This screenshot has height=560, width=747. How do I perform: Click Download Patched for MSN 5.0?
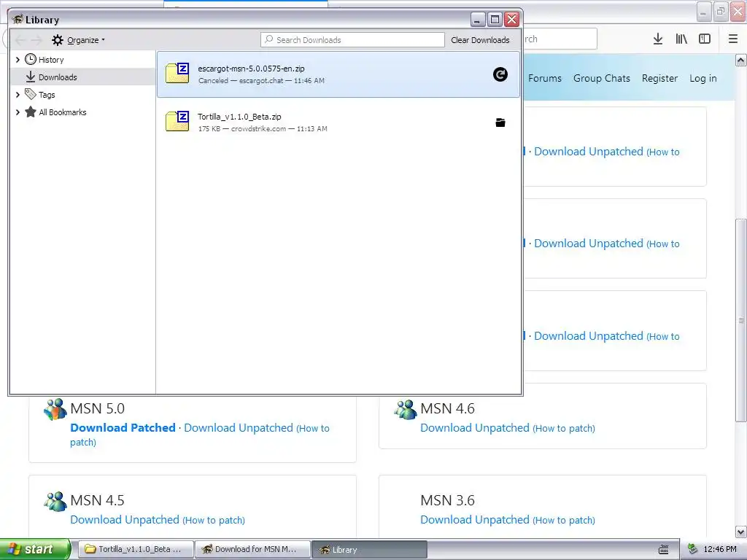tap(123, 427)
